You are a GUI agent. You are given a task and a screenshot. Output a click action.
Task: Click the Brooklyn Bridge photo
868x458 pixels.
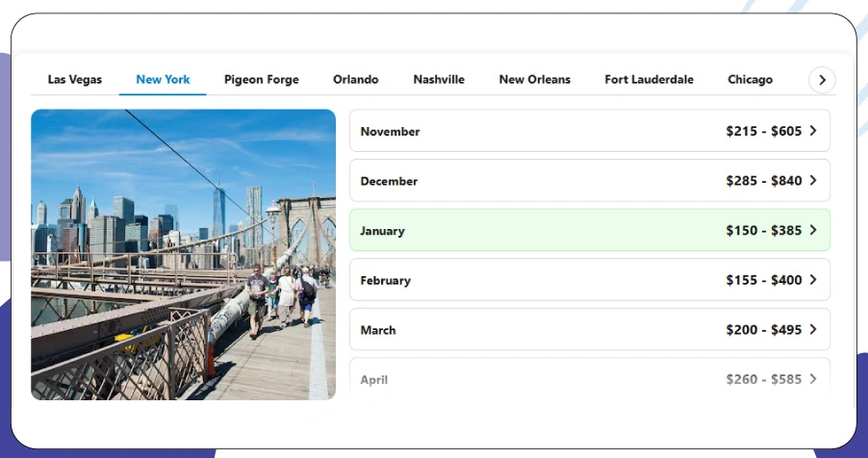pos(183,254)
